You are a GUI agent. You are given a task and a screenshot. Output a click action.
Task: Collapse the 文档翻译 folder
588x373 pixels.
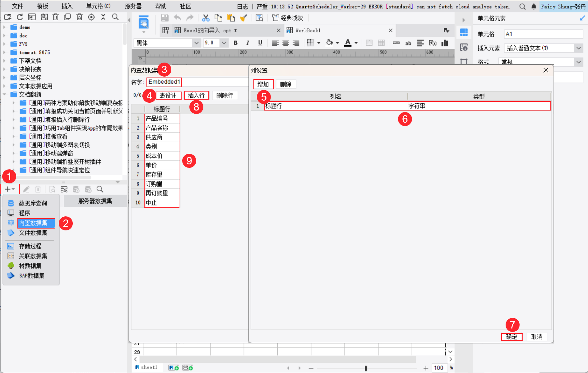(4, 94)
